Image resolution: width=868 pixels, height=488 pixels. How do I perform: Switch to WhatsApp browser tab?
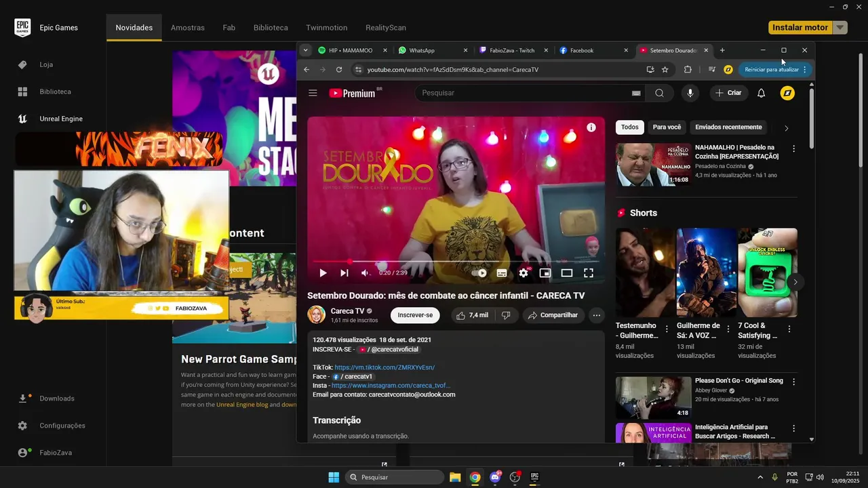(x=433, y=50)
